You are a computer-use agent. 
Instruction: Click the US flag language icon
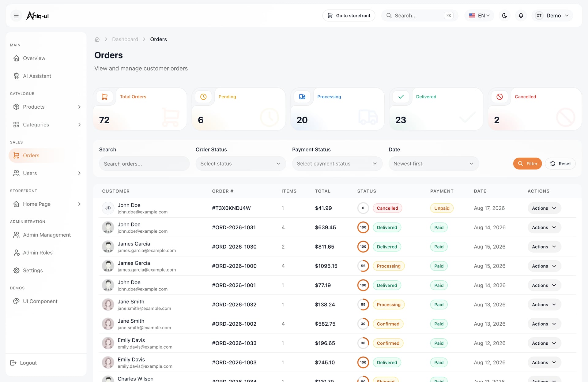(x=472, y=16)
